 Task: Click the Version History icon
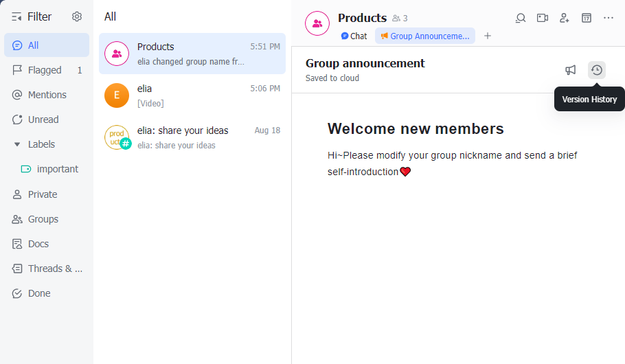pos(597,70)
